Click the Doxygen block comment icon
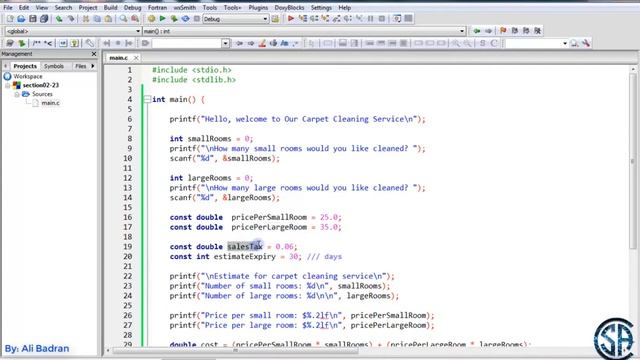Viewport: 640px width, 360px height. click(37, 43)
